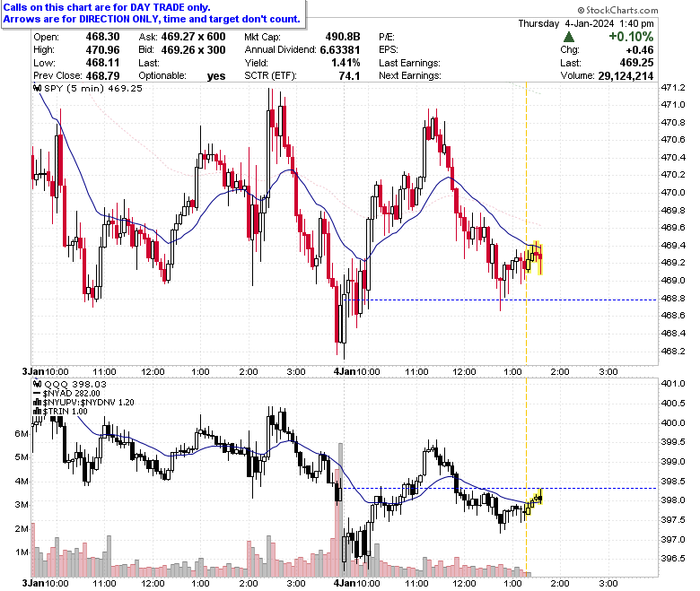Click the Ask quote 469.27 x 600
Viewport: 700px width, 591px height.
[x=193, y=37]
